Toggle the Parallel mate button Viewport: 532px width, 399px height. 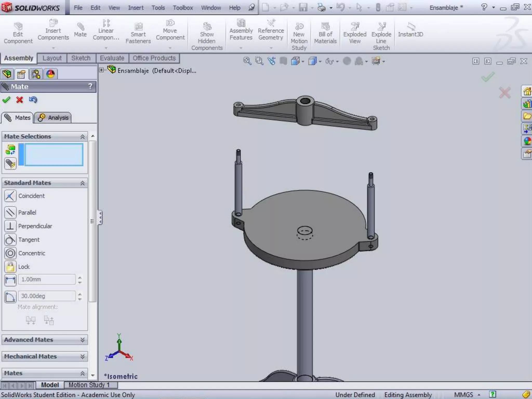tap(10, 212)
